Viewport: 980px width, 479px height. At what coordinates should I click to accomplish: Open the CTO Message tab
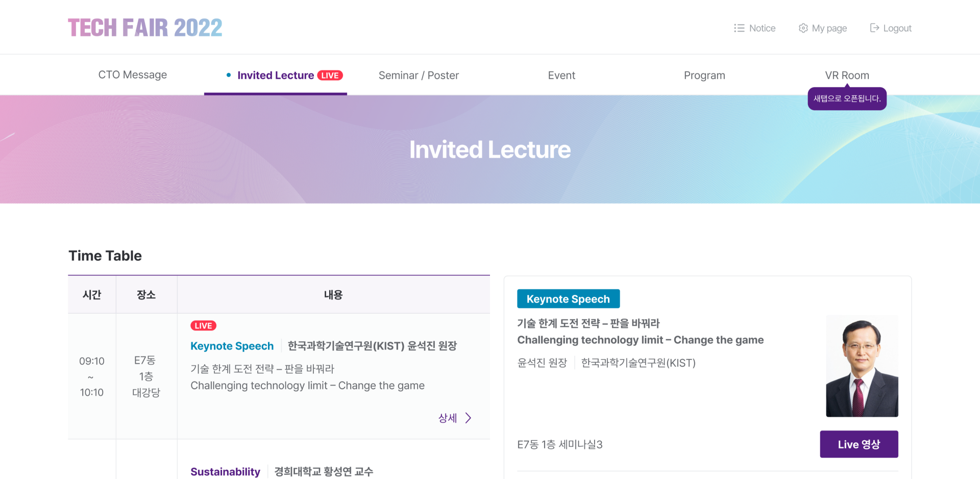point(133,75)
